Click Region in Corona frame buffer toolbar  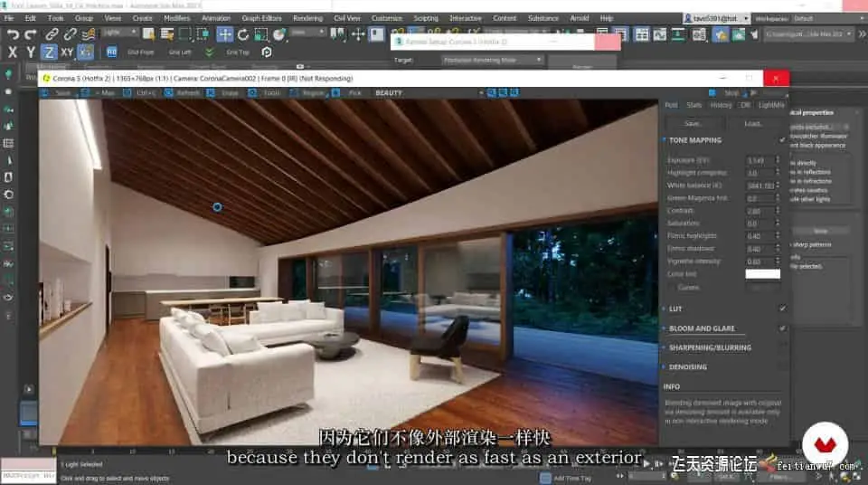pyautogui.click(x=307, y=93)
